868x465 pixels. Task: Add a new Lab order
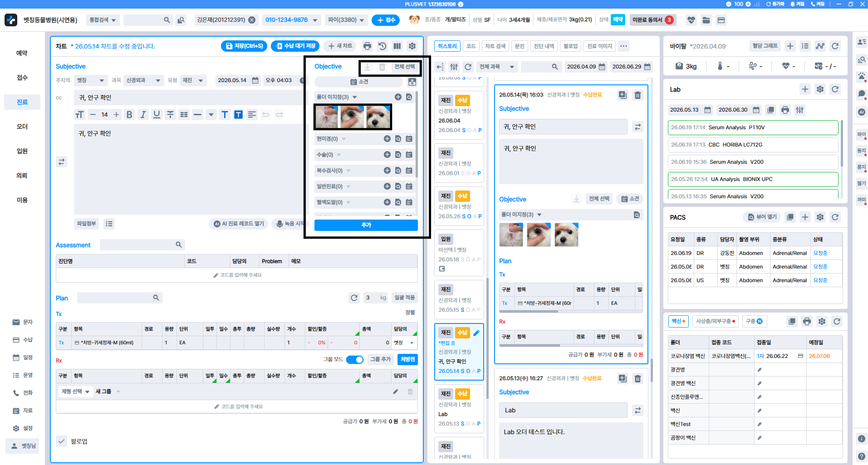click(805, 89)
